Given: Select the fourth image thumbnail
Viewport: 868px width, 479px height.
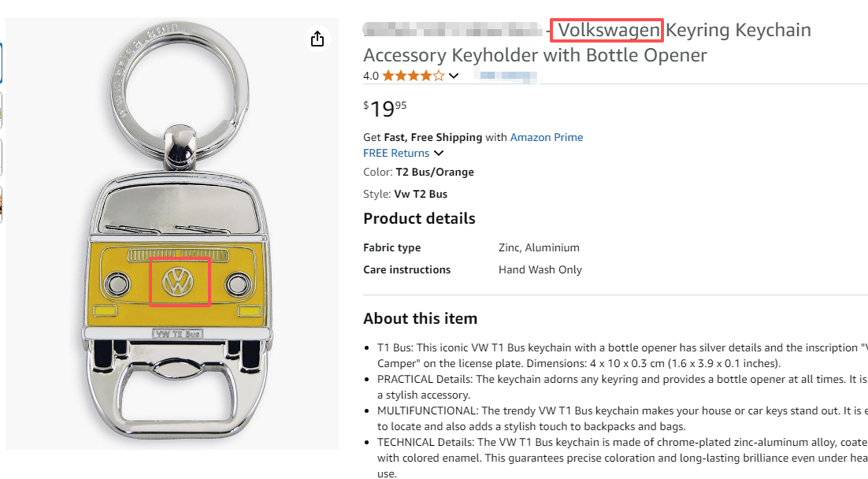Looking at the screenshot, I should [x=1, y=204].
